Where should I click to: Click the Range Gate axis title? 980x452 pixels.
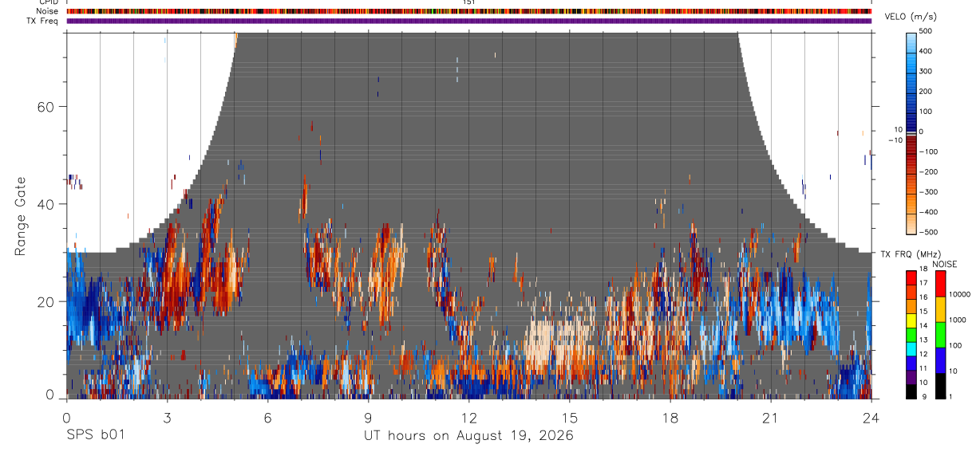point(21,217)
